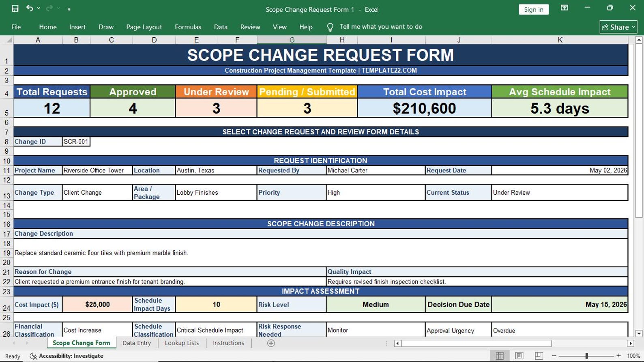Viewport: 644px width, 363px height.
Task: Switch to Page Break Preview icon
Action: coord(539,356)
